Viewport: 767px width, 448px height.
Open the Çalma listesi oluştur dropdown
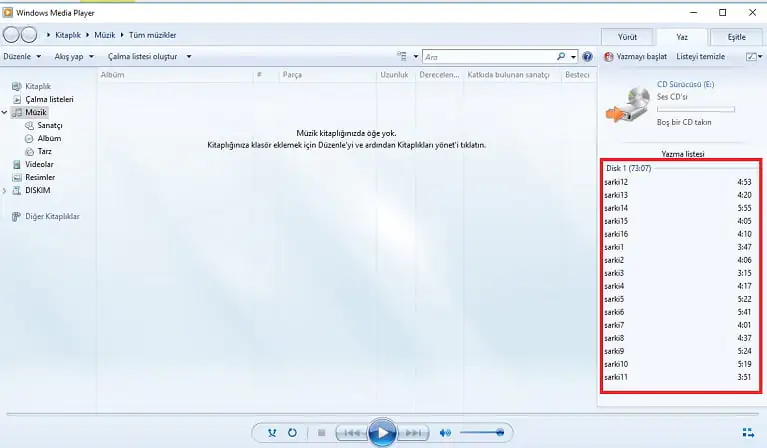tap(150, 57)
